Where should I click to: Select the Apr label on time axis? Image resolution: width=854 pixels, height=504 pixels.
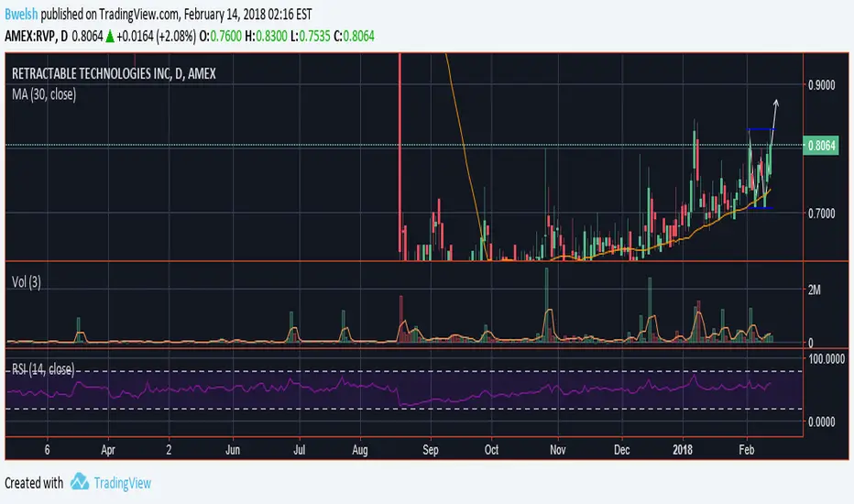108,450
